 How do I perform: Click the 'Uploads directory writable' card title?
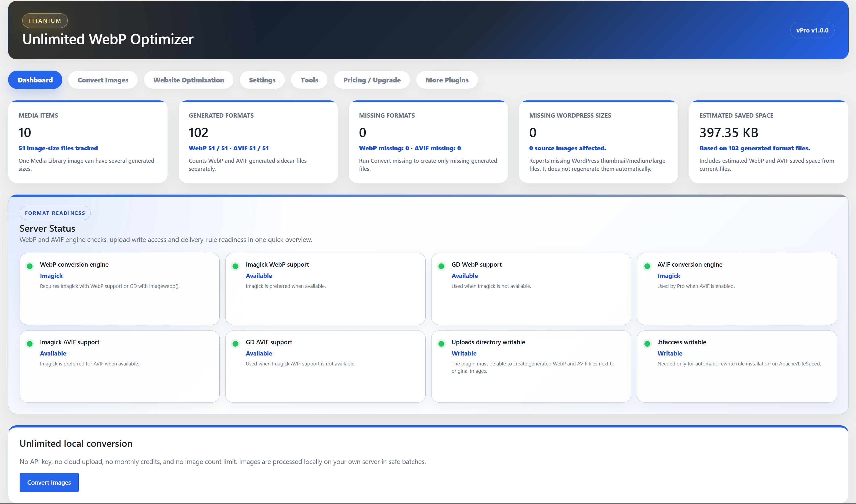488,342
